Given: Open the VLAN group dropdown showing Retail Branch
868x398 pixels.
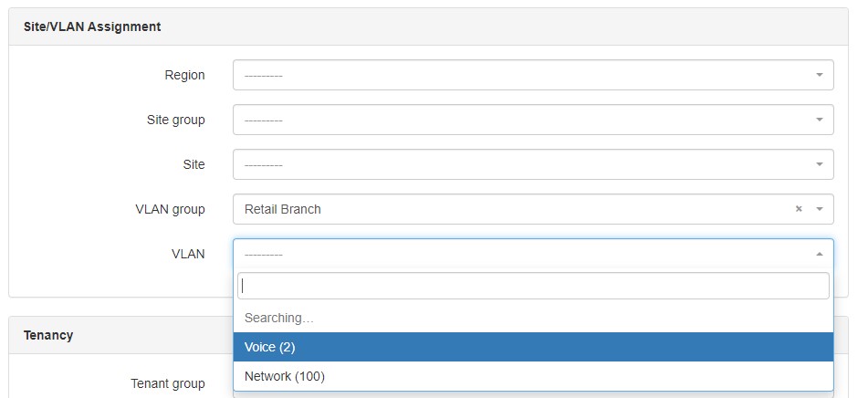Looking at the screenshot, I should (x=533, y=209).
